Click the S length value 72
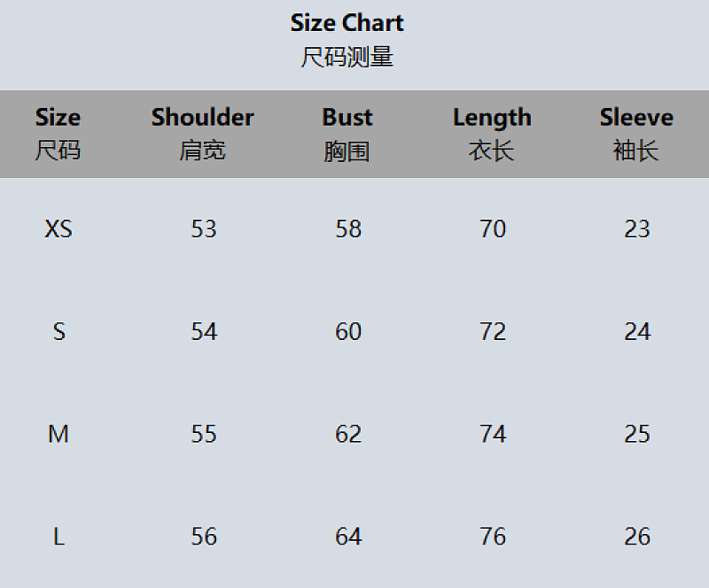 tap(493, 331)
